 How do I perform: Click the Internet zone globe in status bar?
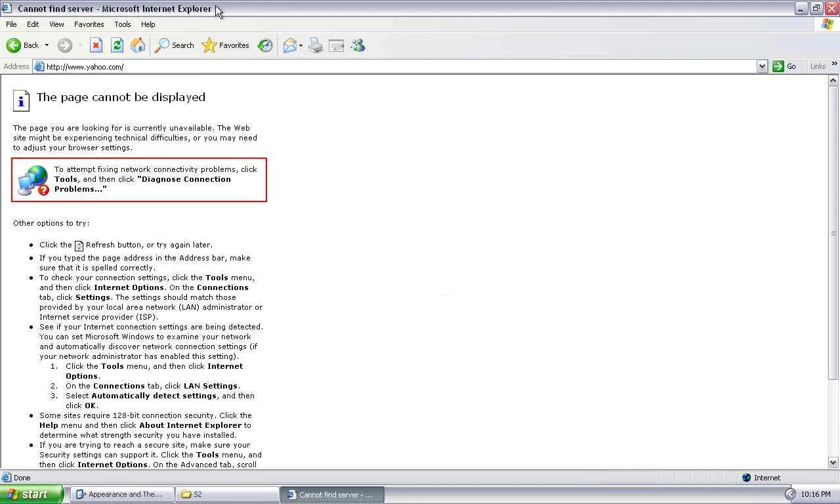tap(746, 478)
